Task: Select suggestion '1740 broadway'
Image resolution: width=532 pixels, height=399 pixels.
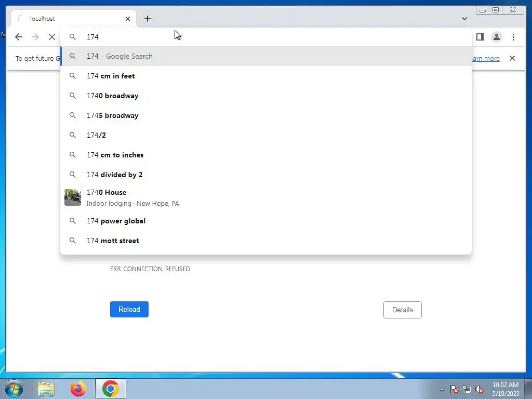Action: tap(266, 96)
